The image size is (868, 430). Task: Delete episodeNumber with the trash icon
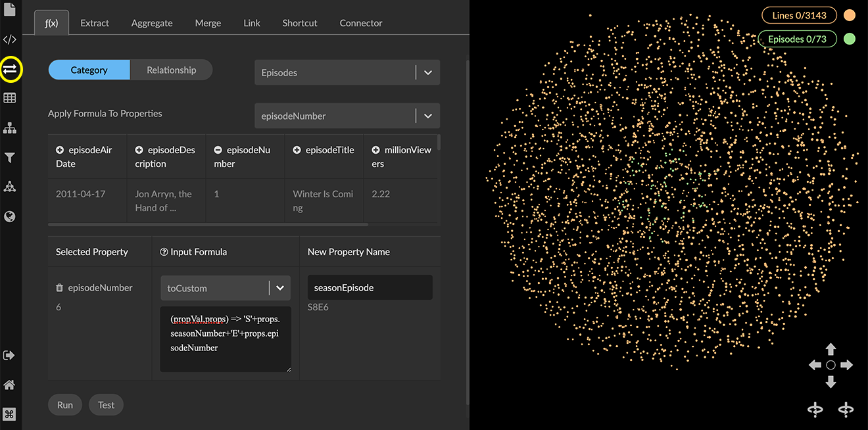60,288
